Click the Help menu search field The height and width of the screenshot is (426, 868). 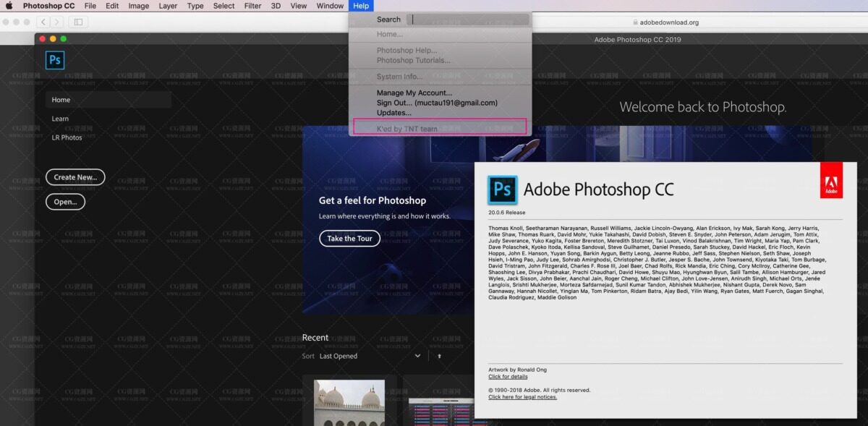[x=468, y=20]
